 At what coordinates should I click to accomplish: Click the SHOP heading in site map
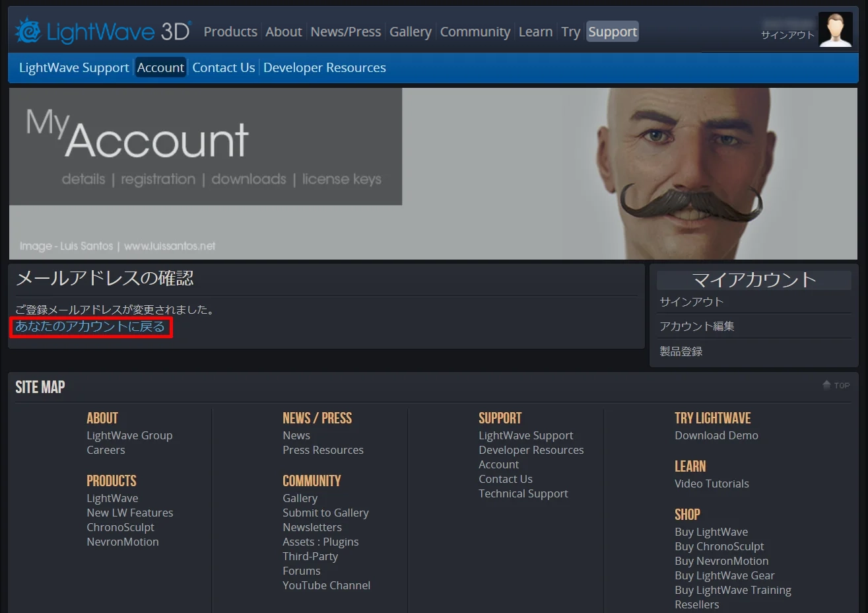coord(687,515)
